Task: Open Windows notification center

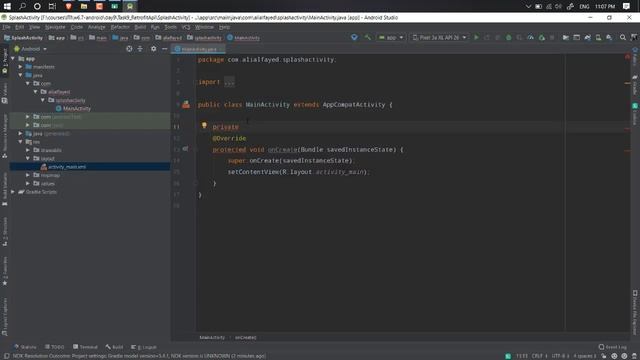Action: point(626,6)
